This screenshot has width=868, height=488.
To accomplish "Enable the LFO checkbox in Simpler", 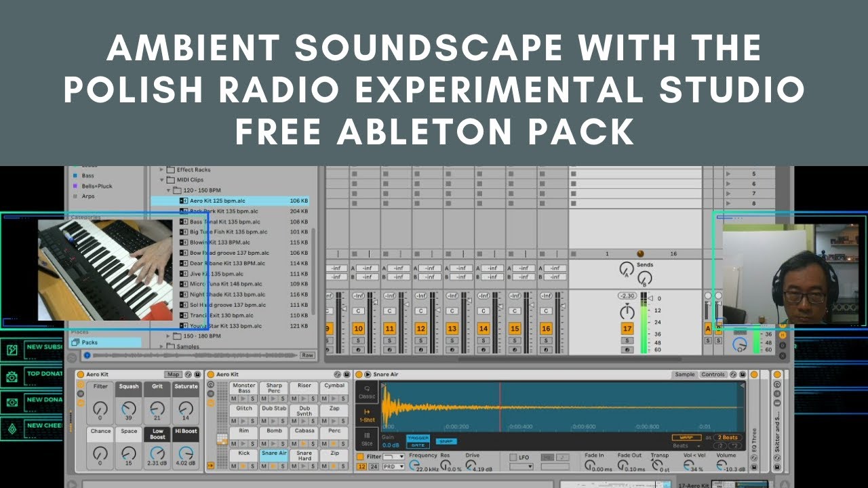I will click(513, 457).
